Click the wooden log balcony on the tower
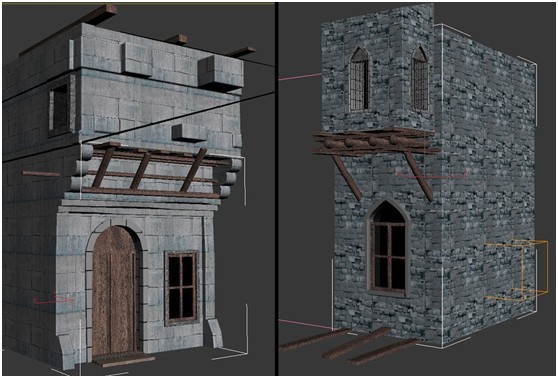 coord(376,142)
